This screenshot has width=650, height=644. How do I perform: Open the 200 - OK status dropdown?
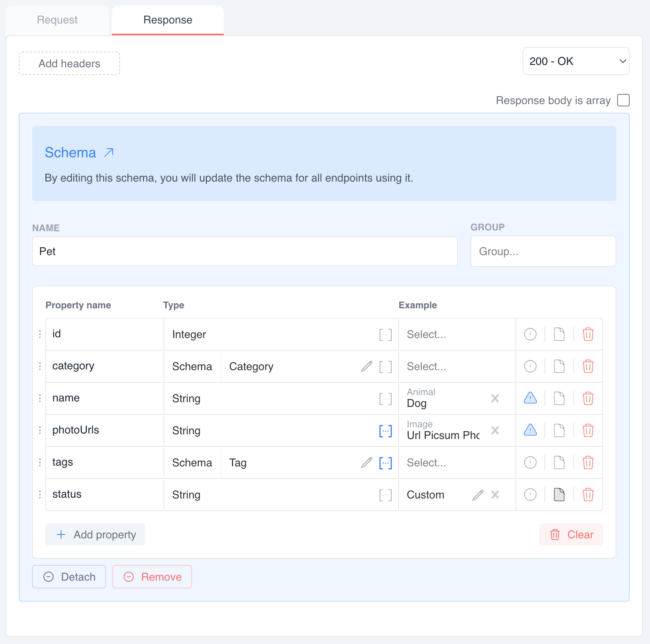click(x=576, y=61)
